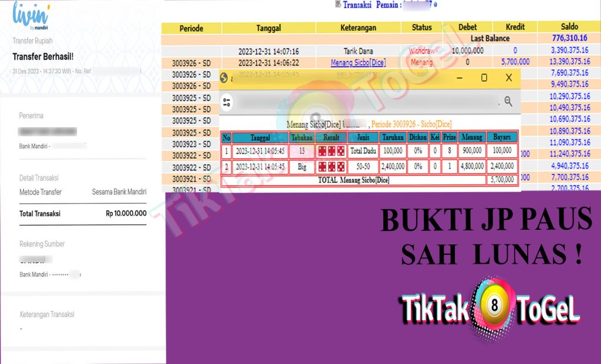
Task: Click the Total Dadu bet type cell
Action: click(x=363, y=151)
